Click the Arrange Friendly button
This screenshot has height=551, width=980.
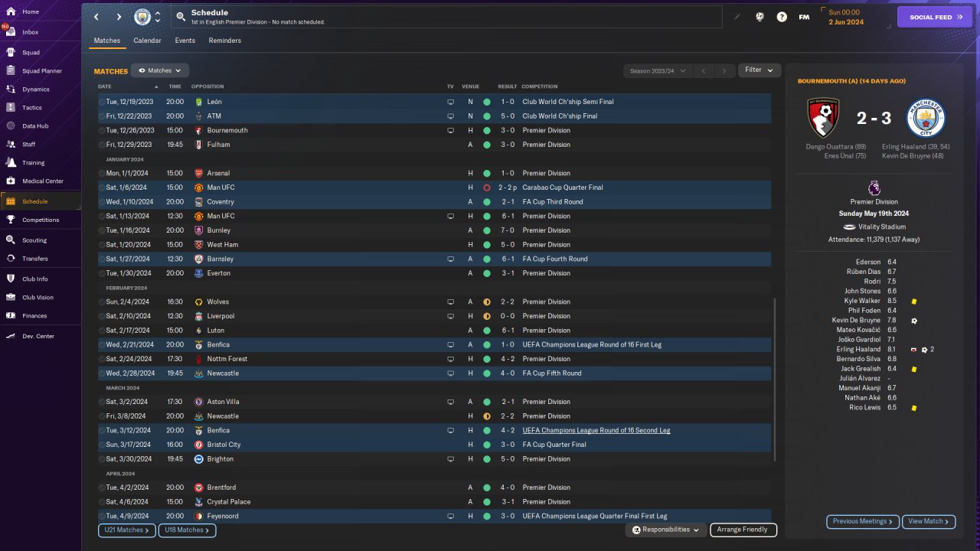click(x=743, y=530)
